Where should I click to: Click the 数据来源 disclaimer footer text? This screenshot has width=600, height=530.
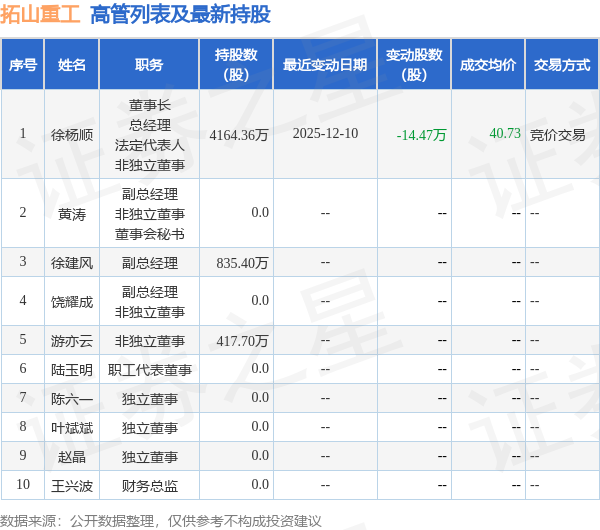pyautogui.click(x=161, y=521)
